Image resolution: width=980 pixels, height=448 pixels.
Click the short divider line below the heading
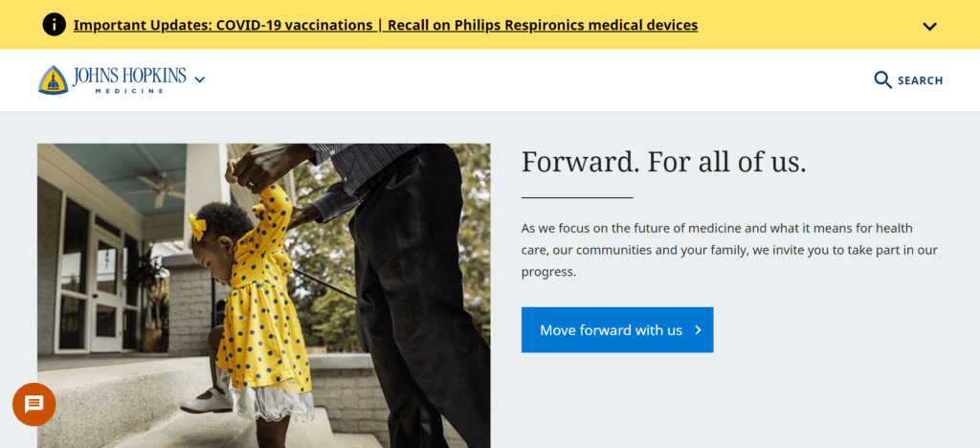point(577,197)
